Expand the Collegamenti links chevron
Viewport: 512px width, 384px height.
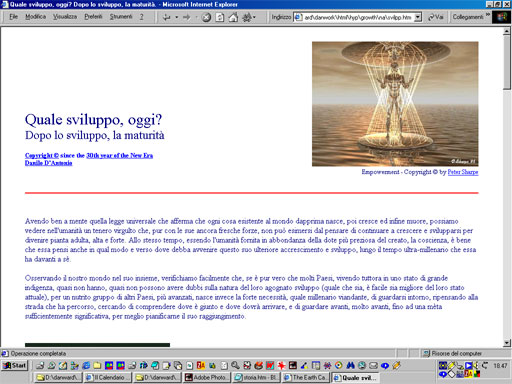point(488,15)
